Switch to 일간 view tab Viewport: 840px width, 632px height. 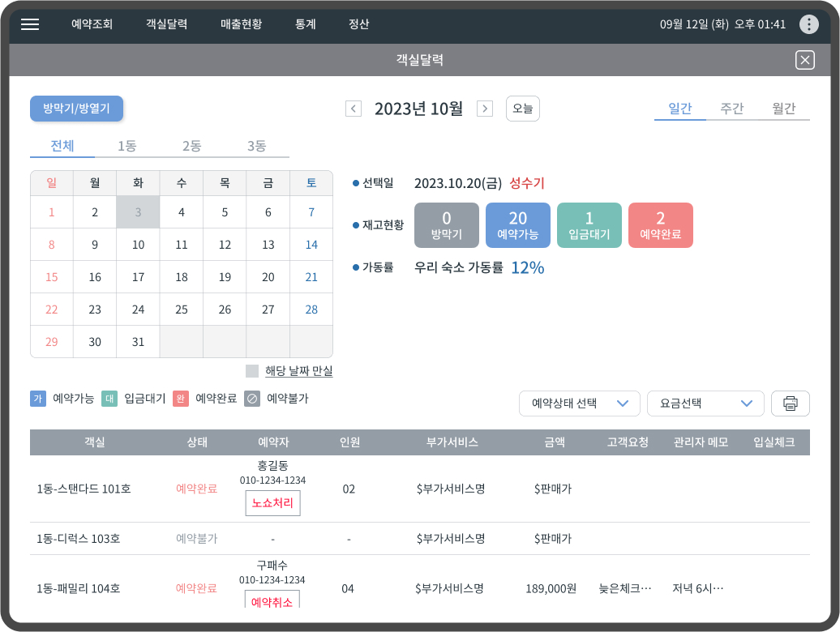click(x=679, y=109)
